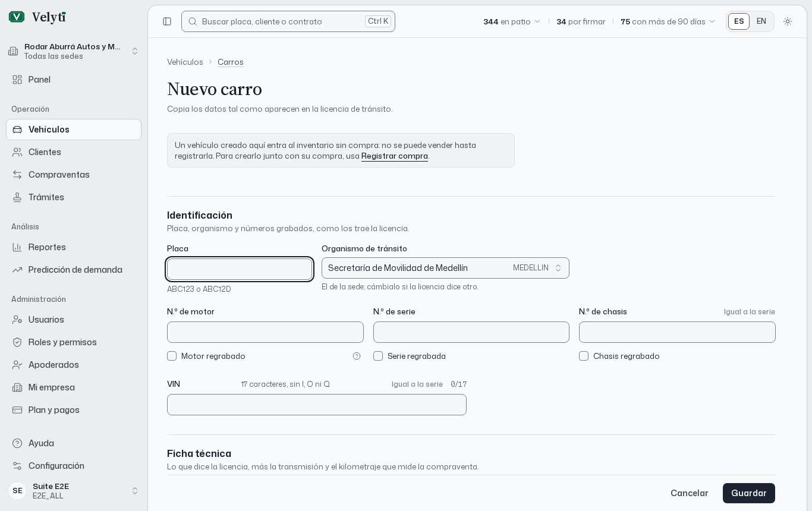Click the N.º de serie input field
This screenshot has height=511, width=812.
(471, 332)
